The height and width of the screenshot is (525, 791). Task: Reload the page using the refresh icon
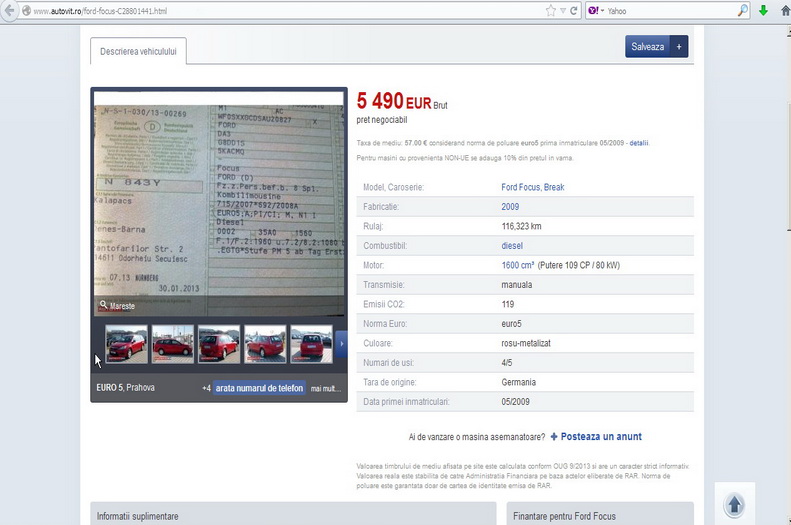(574, 10)
